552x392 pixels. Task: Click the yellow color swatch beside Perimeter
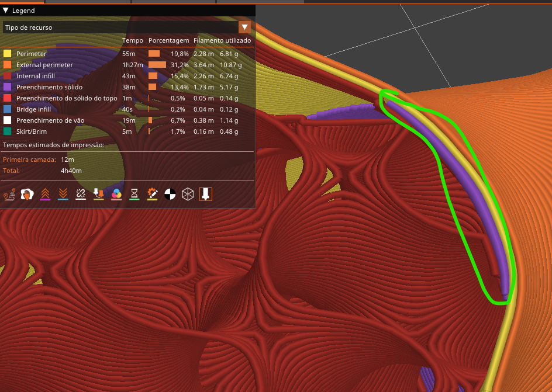(8, 53)
